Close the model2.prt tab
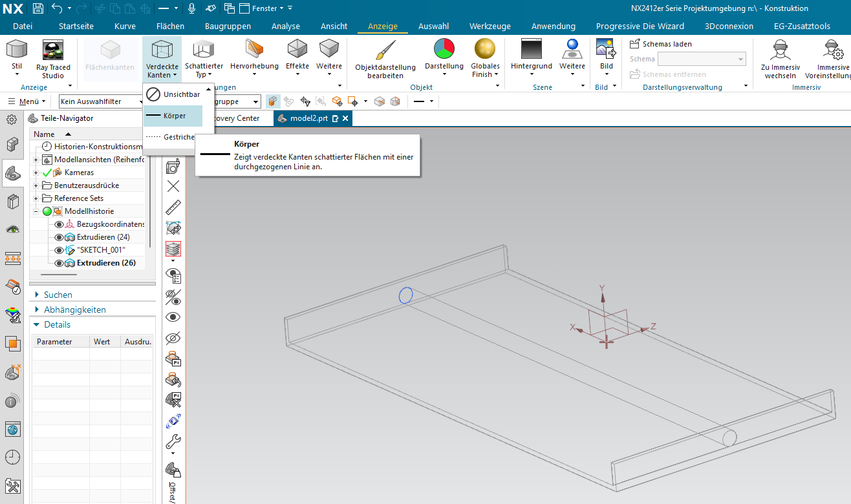 click(345, 118)
